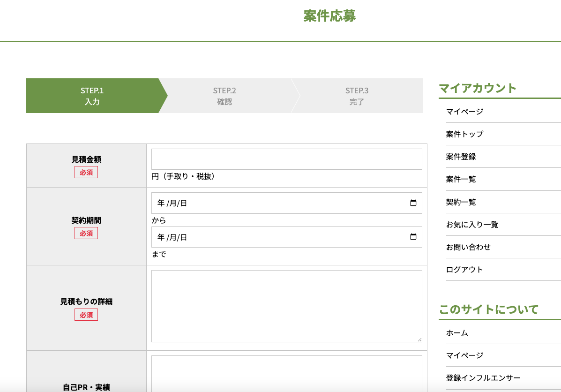Go to ホーム under このサイトについて
The width and height of the screenshot is (561, 392).
(x=457, y=333)
